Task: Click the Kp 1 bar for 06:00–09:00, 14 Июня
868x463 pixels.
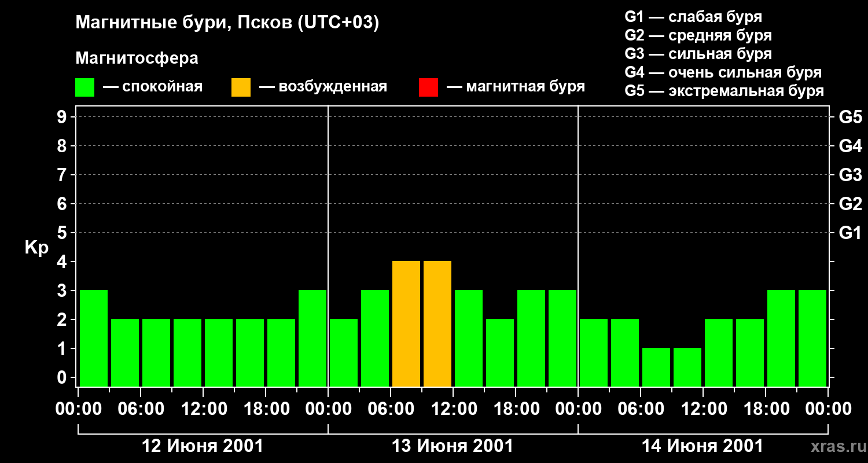Action: [x=656, y=367]
